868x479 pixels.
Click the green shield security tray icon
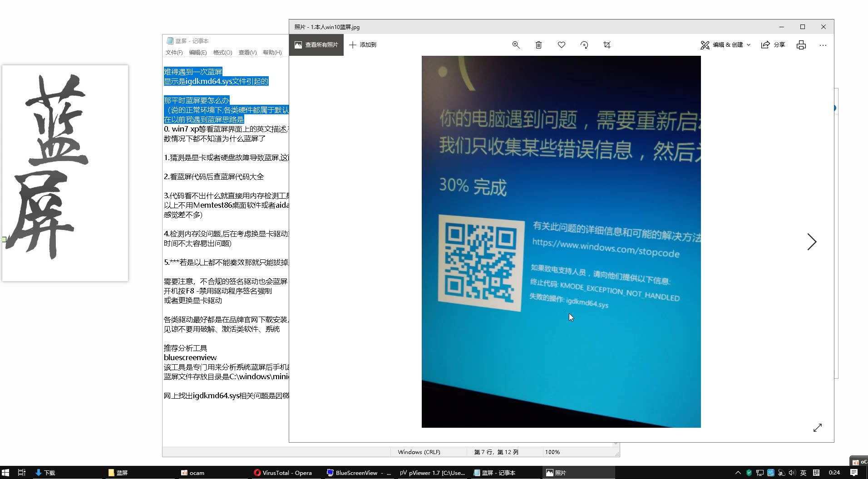[x=749, y=473]
